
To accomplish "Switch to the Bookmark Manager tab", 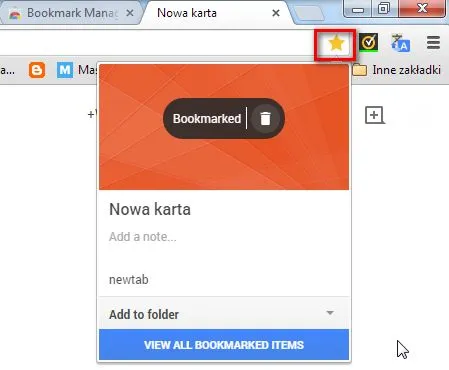I will coord(71,13).
